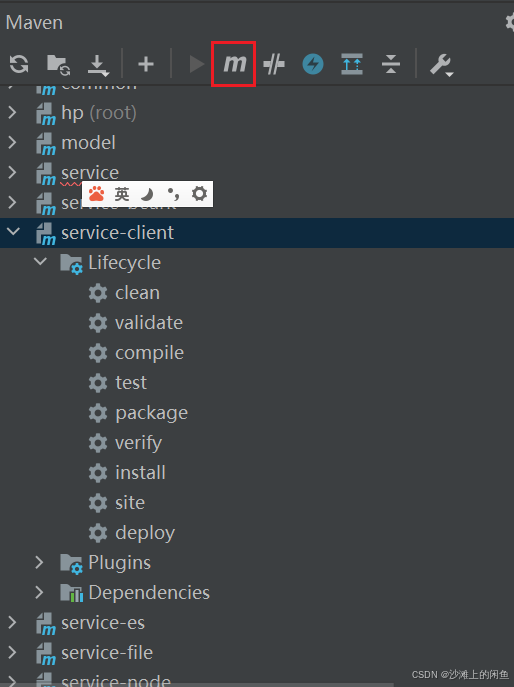Click Collapse All toolbar icon
This screenshot has width=514, height=687.
[391, 64]
